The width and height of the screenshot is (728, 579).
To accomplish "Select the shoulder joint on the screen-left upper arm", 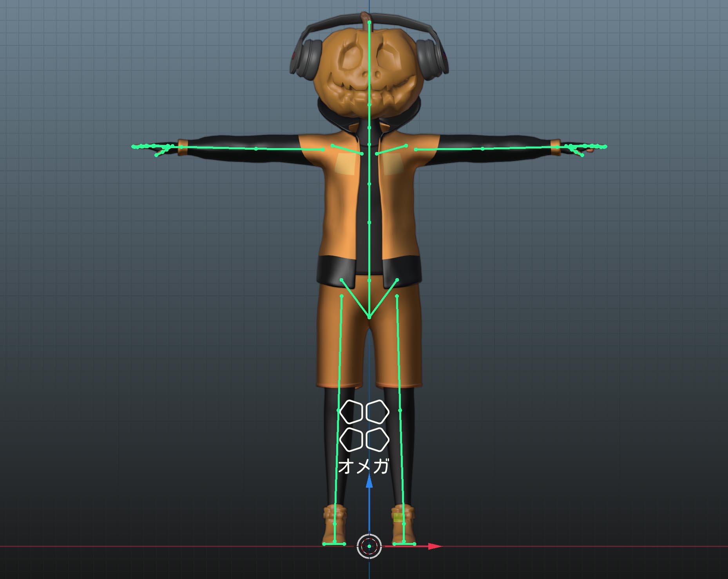I will pos(323,149).
